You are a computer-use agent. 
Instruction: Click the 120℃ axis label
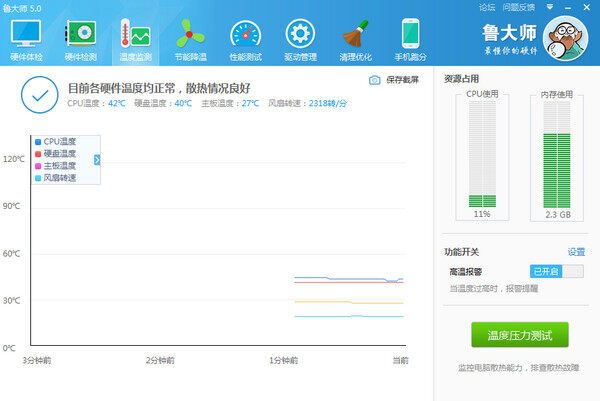click(14, 159)
